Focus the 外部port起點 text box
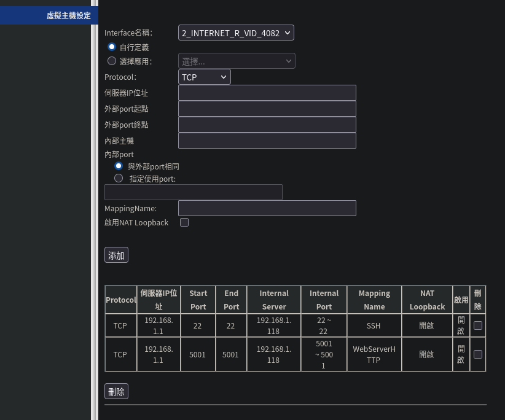The width and height of the screenshot is (505, 420). pos(267,109)
